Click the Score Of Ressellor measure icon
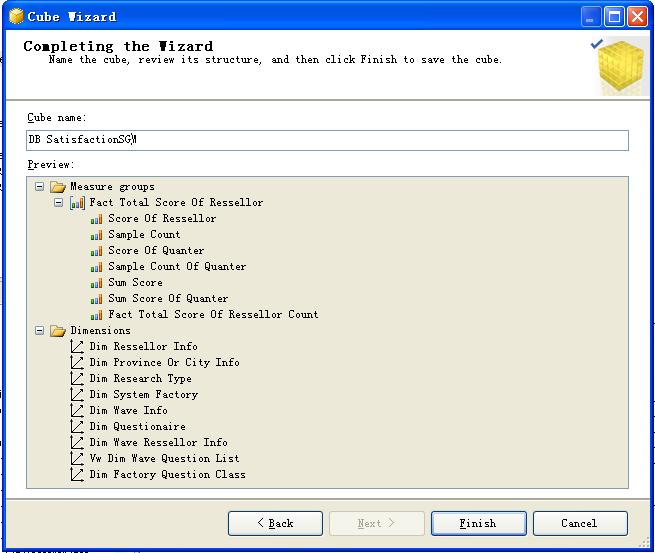This screenshot has width=655, height=553. [96, 219]
